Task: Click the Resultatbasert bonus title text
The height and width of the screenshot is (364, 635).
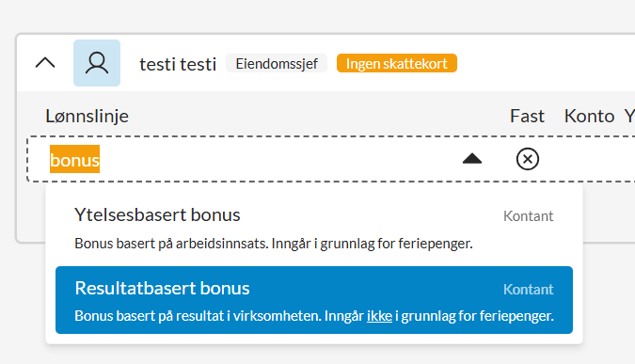Action: [x=162, y=289]
